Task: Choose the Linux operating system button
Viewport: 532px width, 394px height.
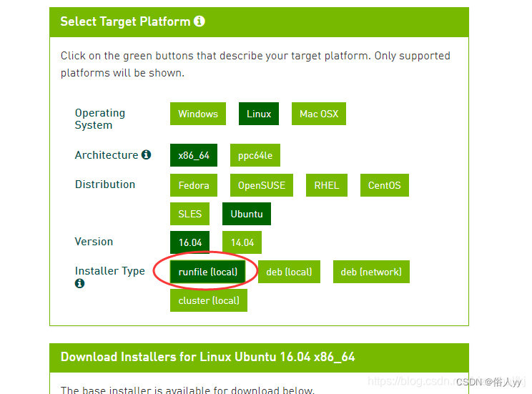Action: pyautogui.click(x=259, y=114)
